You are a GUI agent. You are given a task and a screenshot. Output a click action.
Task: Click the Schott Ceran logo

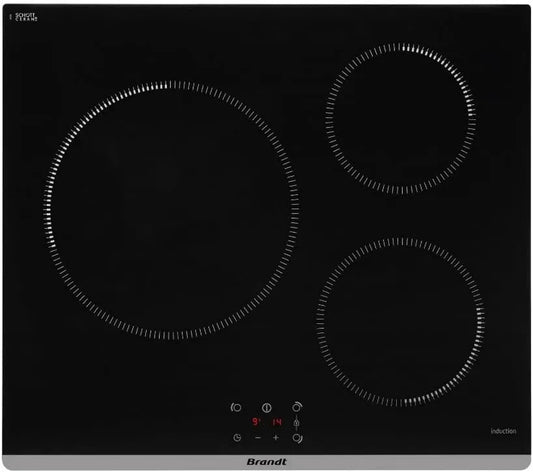[24, 17]
